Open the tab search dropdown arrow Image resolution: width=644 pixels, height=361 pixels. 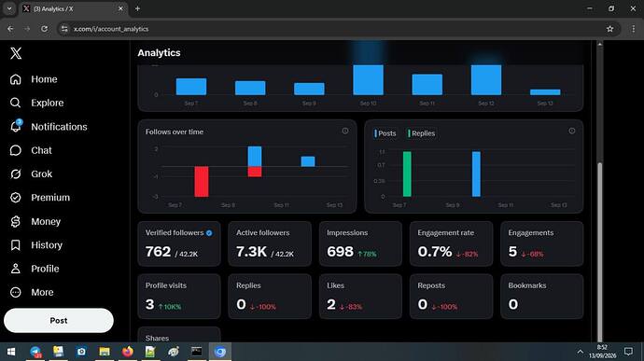(9, 8)
